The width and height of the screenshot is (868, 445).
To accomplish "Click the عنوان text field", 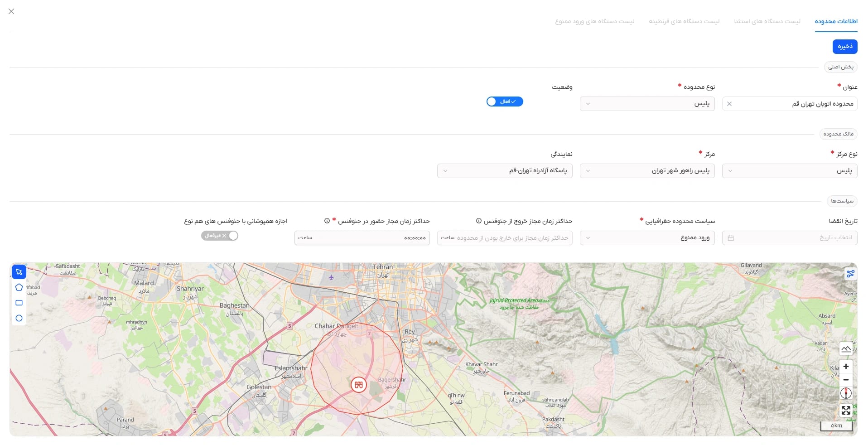I will pos(790,104).
